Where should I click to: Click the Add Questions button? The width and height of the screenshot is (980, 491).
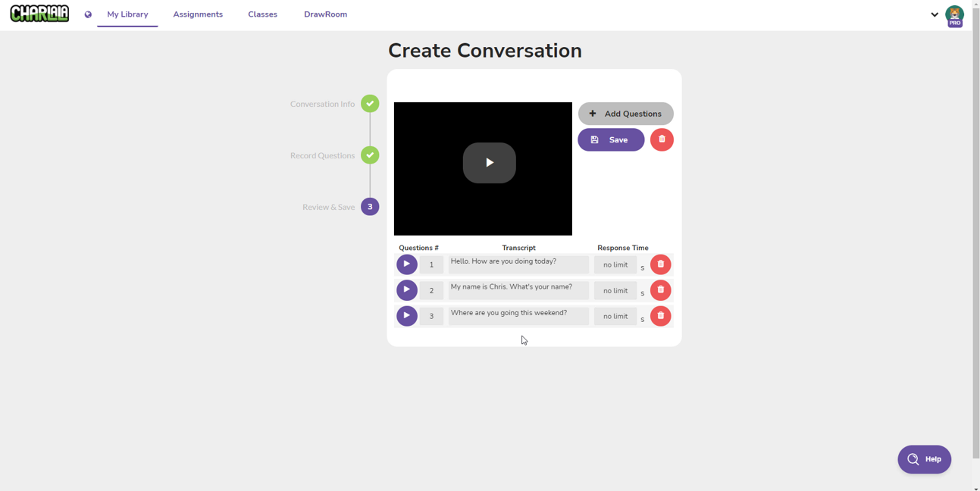point(626,114)
